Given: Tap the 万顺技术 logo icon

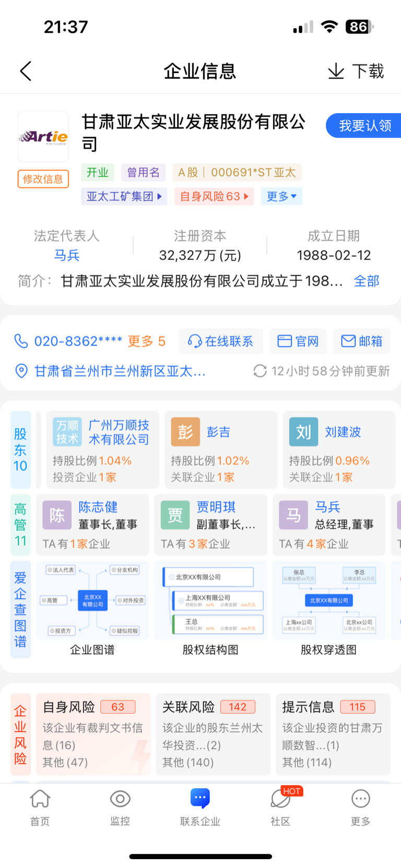Looking at the screenshot, I should pyautogui.click(x=67, y=432).
